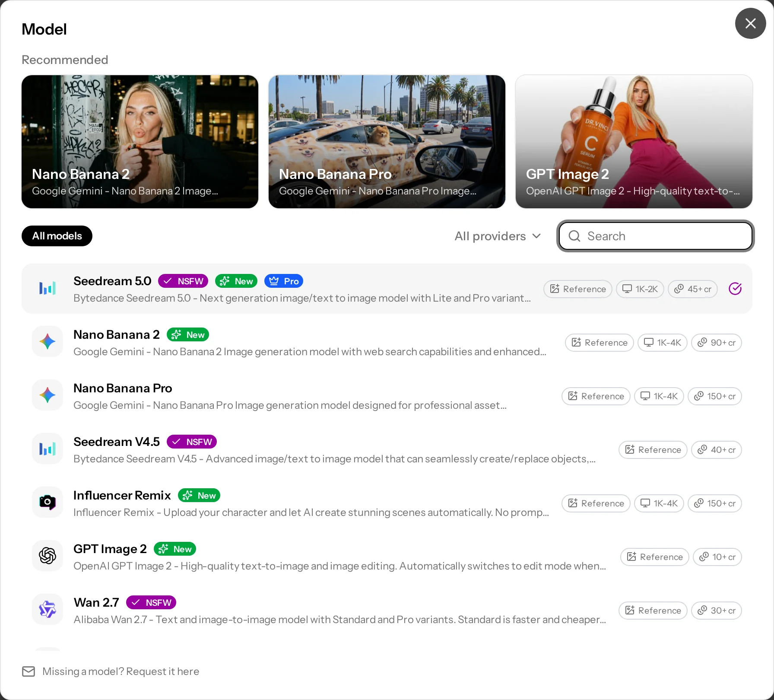This screenshot has height=700, width=774.
Task: Click the Seedream 5.0 Bytedance logo icon
Action: tap(48, 288)
